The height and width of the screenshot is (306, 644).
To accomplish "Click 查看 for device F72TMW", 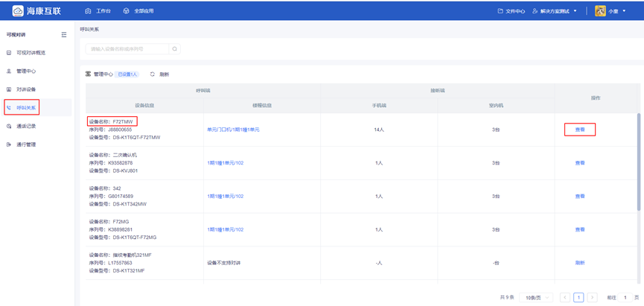I will (x=580, y=130).
